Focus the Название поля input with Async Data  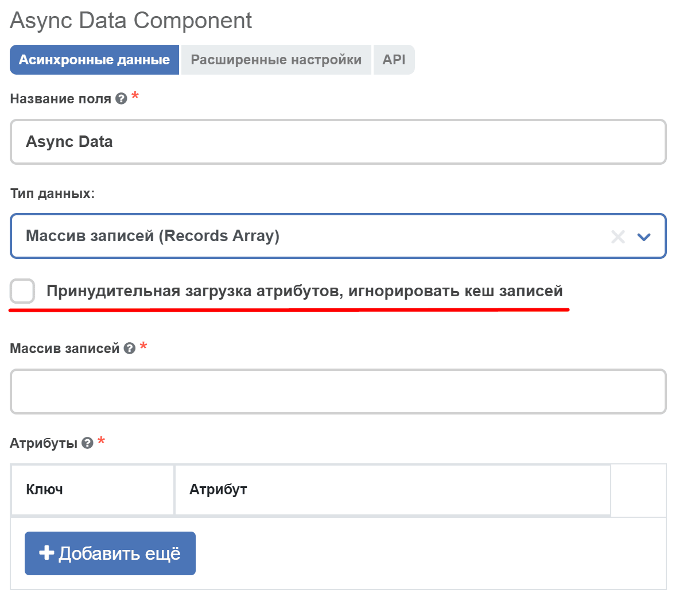coord(338,142)
